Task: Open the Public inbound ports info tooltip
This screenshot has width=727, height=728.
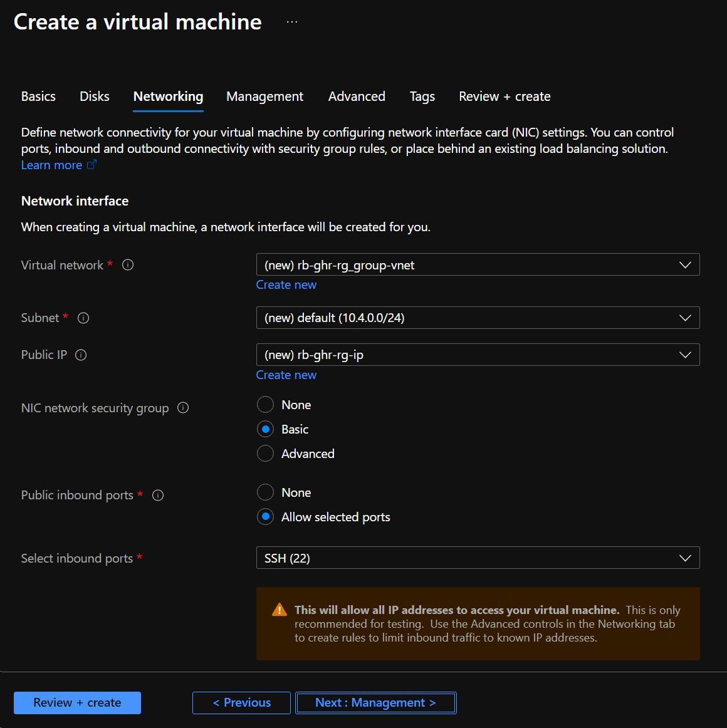Action: (x=157, y=495)
